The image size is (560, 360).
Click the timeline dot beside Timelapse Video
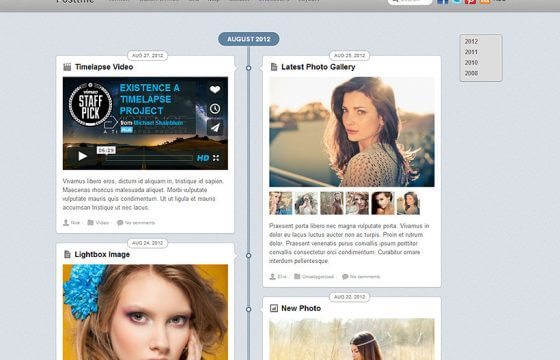click(x=249, y=68)
